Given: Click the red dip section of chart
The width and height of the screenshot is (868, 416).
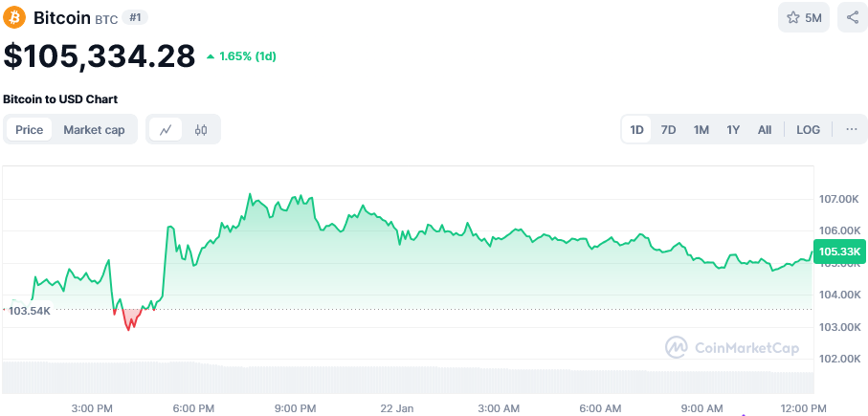Looking at the screenshot, I should click(x=129, y=319).
